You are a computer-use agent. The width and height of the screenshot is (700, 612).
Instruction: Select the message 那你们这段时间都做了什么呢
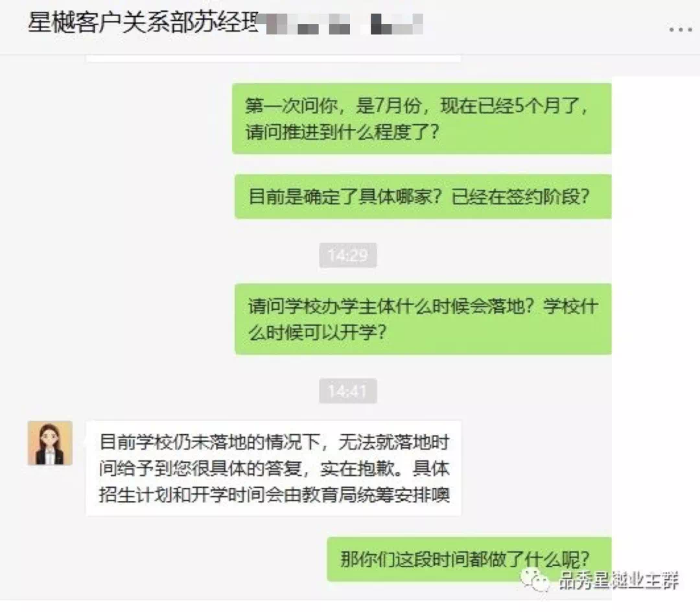(x=469, y=559)
